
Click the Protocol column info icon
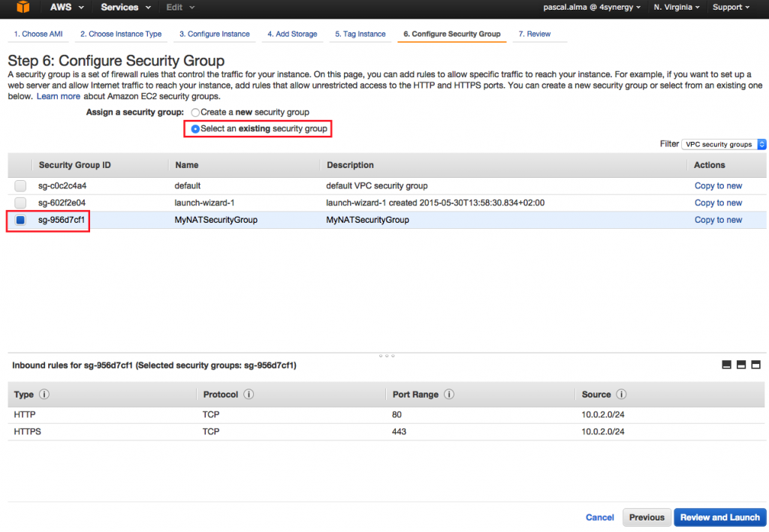(249, 395)
